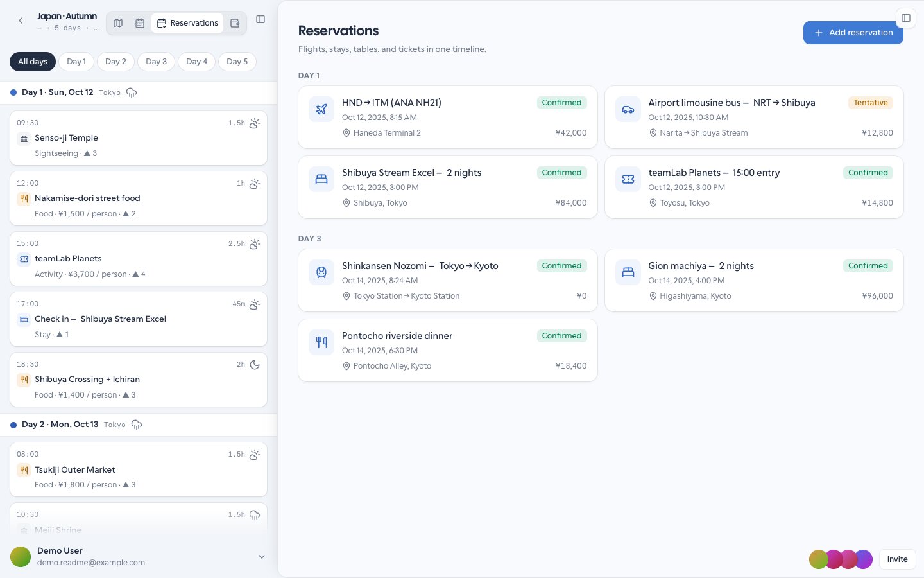
Task: Select the Reservations tab
Action: pyautogui.click(x=188, y=23)
